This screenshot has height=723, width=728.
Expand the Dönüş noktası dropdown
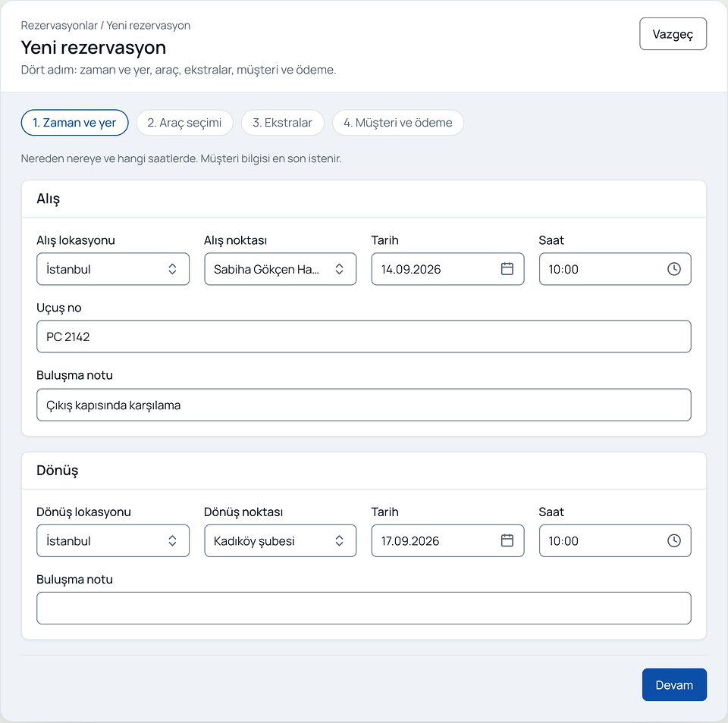point(281,540)
